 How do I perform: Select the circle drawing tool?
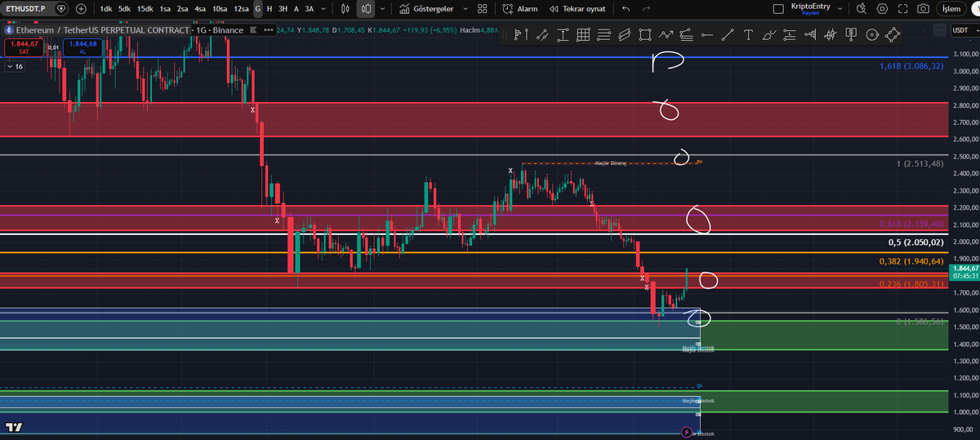click(x=871, y=35)
